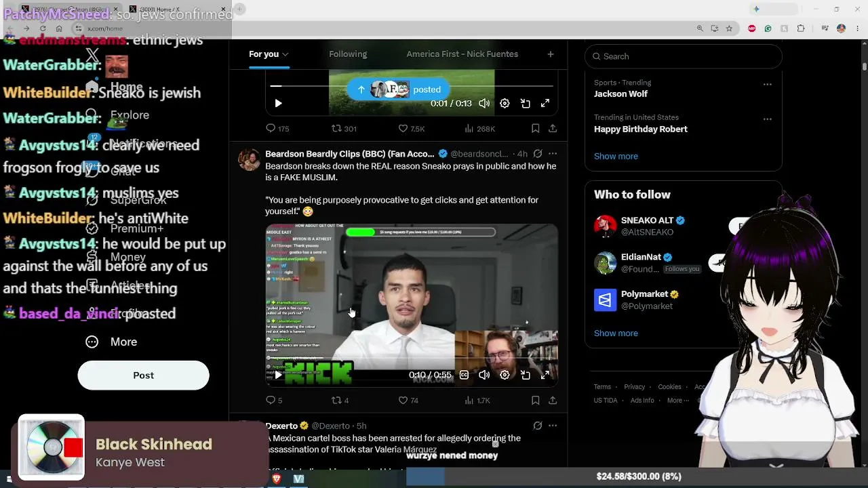View analytics for the 1.7K views post
This screenshot has width=868, height=488.
477,401
